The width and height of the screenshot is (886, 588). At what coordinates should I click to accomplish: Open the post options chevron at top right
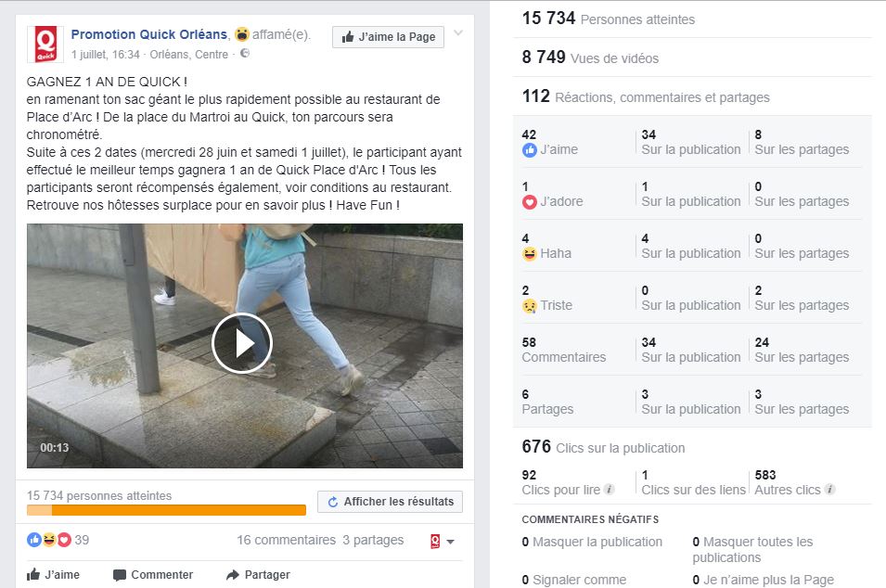click(x=458, y=32)
